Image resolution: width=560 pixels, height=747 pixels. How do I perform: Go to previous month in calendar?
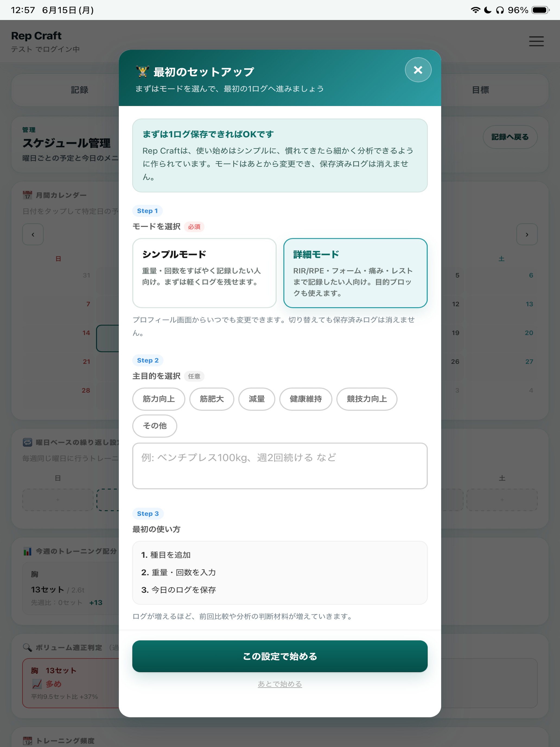33,234
